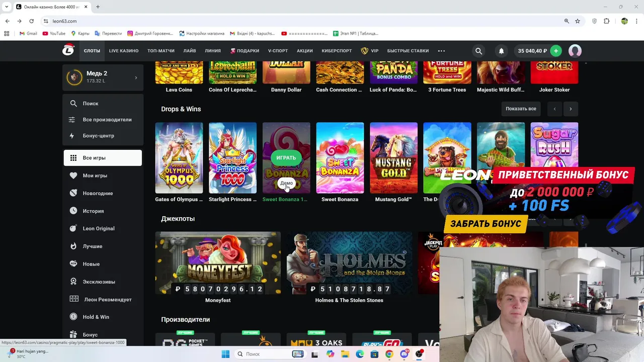
Task: Open Starlight Princess 1000 game
Action: point(232,158)
